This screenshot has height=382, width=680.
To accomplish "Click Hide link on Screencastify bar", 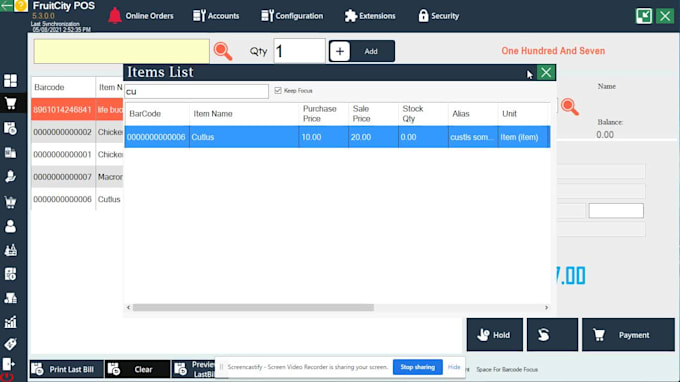I will tap(454, 367).
